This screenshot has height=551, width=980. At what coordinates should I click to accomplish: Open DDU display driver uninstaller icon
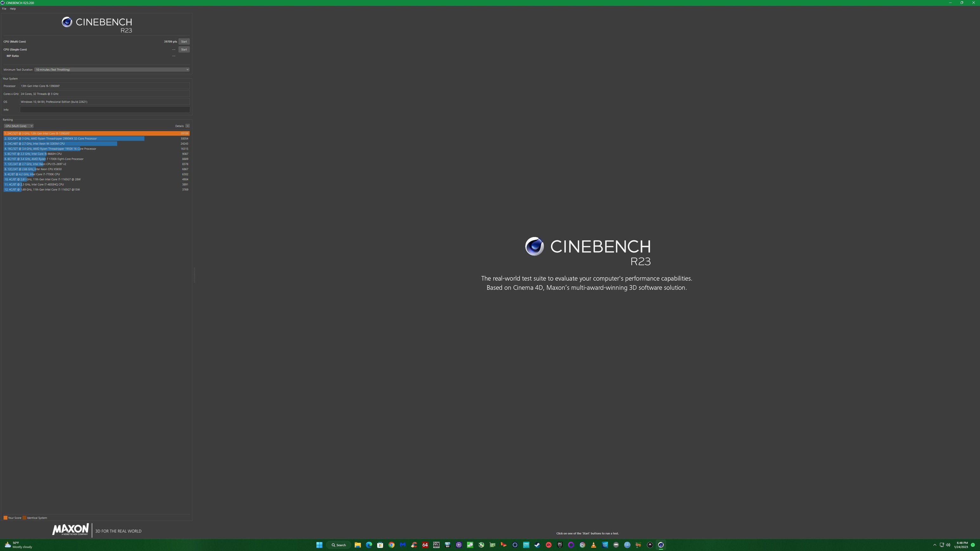(x=436, y=545)
